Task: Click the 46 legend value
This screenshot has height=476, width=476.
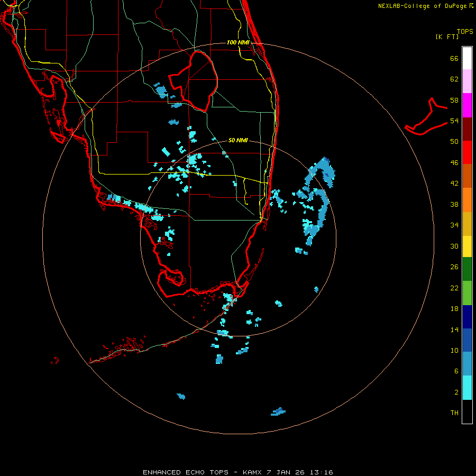Action: (454, 163)
